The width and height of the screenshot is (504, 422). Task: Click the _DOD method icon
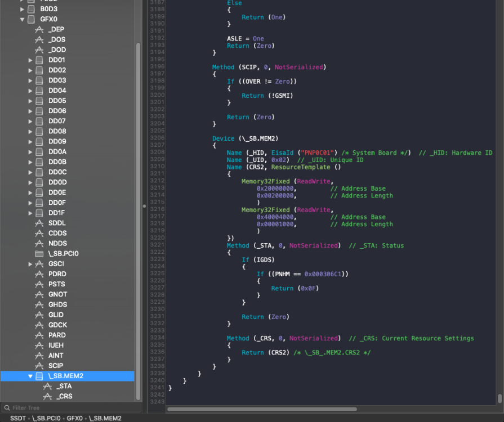click(x=39, y=50)
